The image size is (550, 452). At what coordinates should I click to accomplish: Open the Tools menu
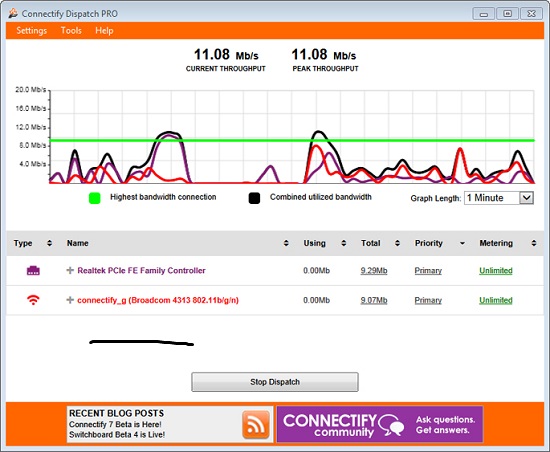(71, 31)
